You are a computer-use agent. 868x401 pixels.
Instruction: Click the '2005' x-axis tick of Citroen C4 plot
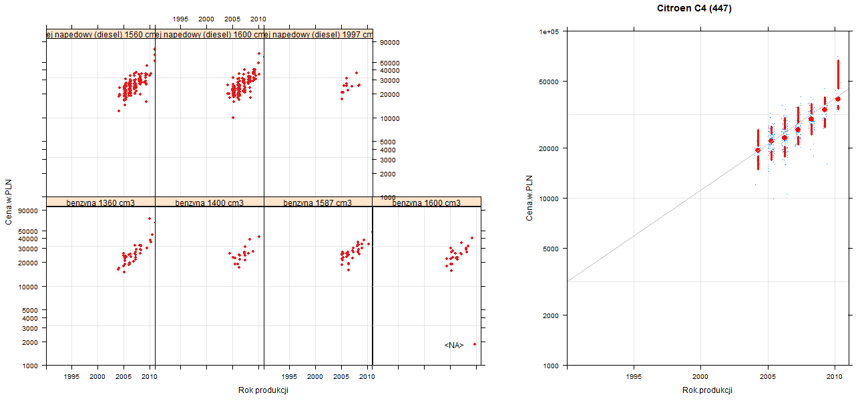[x=768, y=378]
